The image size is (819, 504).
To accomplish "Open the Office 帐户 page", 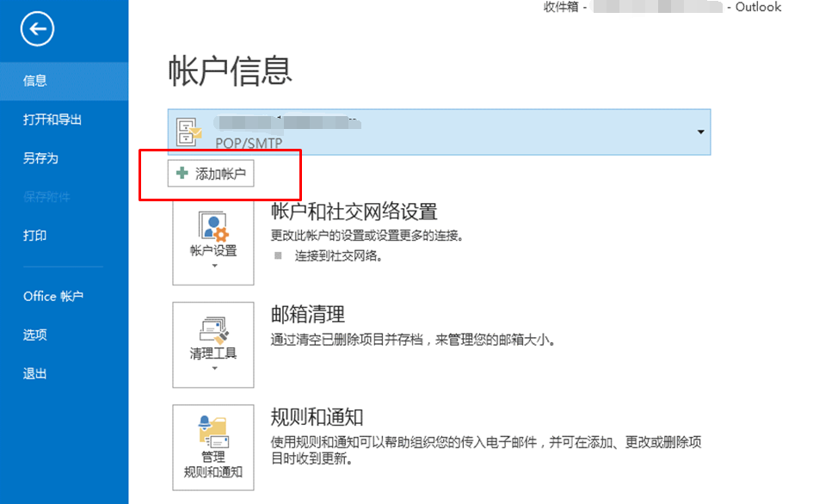I will [x=53, y=296].
